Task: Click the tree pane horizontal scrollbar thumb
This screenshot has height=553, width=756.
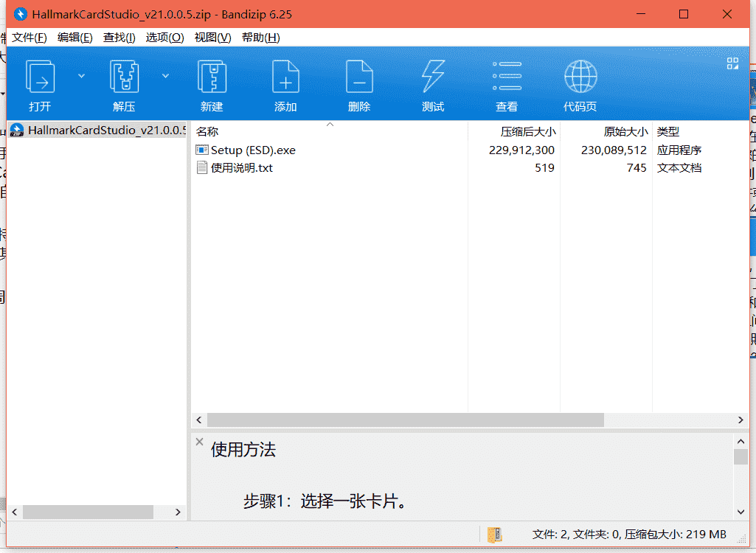Action: [89, 512]
